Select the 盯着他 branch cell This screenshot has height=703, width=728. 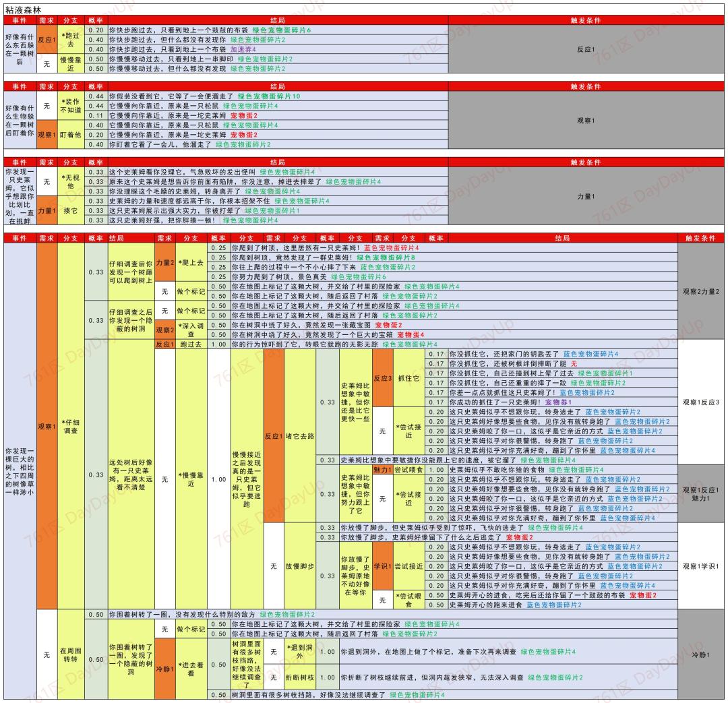coord(71,135)
